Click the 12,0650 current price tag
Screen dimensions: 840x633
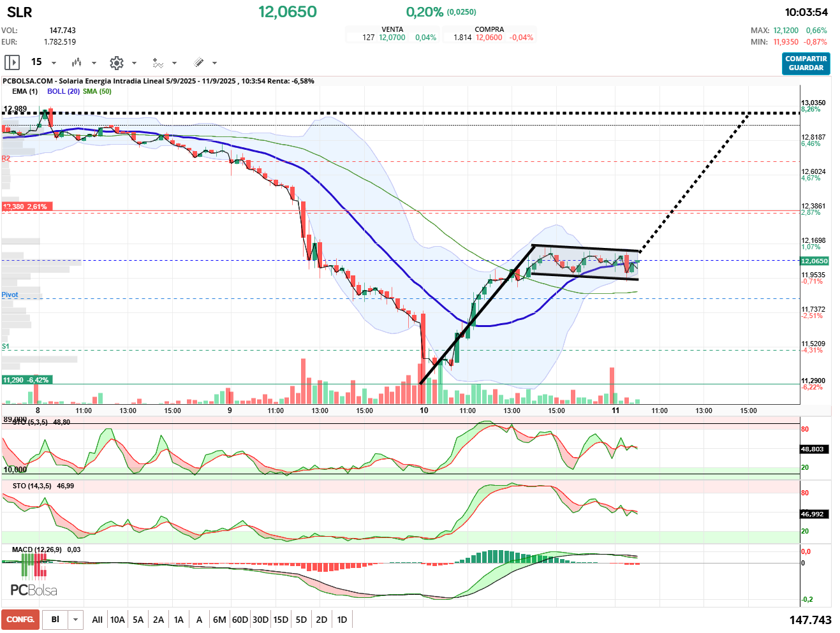pos(814,261)
